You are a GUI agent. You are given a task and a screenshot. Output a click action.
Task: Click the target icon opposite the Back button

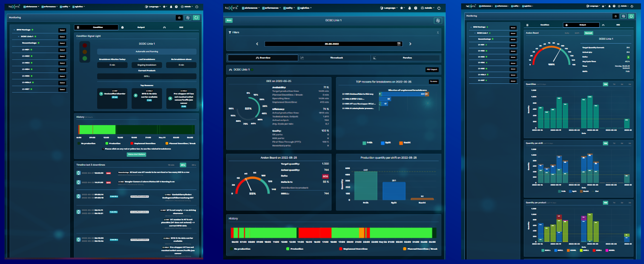click(438, 20)
